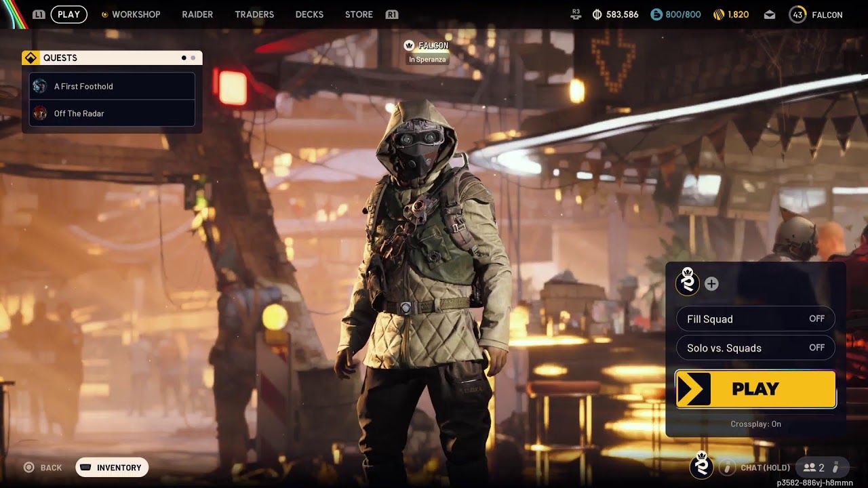Click the Off The Radar quest icon
Image resolution: width=868 pixels, height=488 pixels.
[40, 113]
